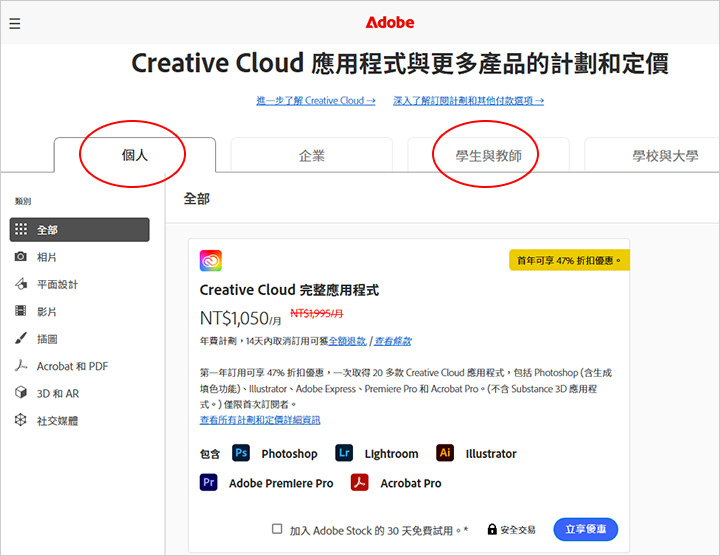This screenshot has width=720, height=556.
Task: Click the yellow 首年可享 47% 折扣優惠 badge
Action: (x=569, y=260)
